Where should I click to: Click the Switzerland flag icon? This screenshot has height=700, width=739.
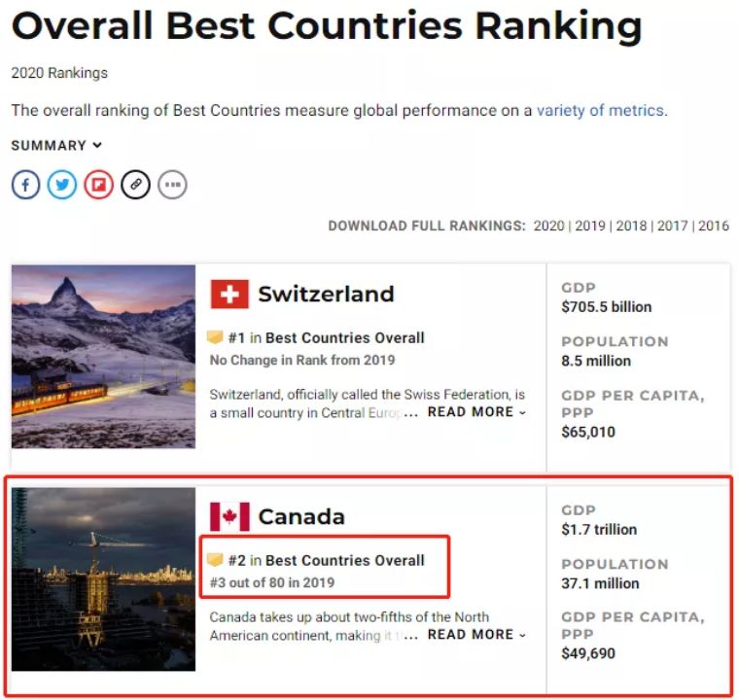coord(229,294)
